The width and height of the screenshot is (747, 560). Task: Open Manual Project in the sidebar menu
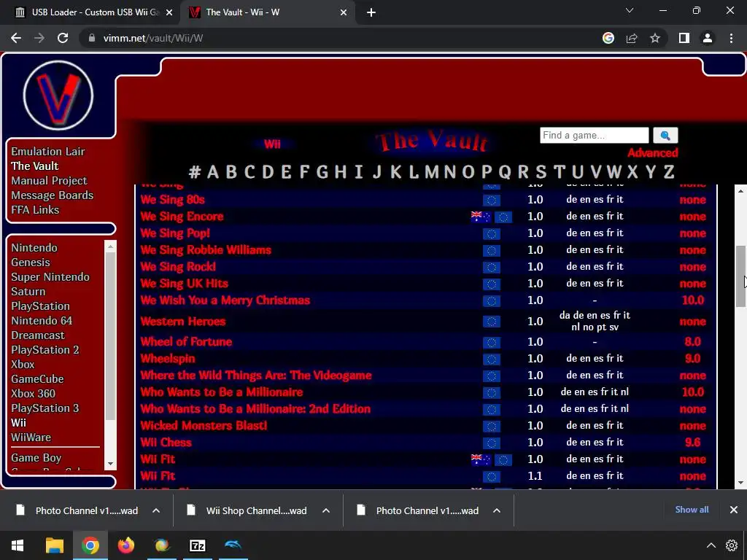pyautogui.click(x=49, y=181)
